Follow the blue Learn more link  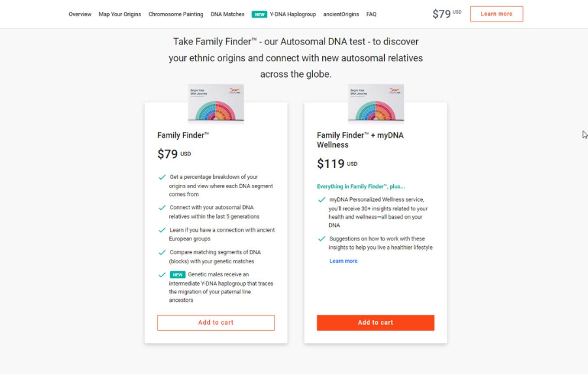343,261
